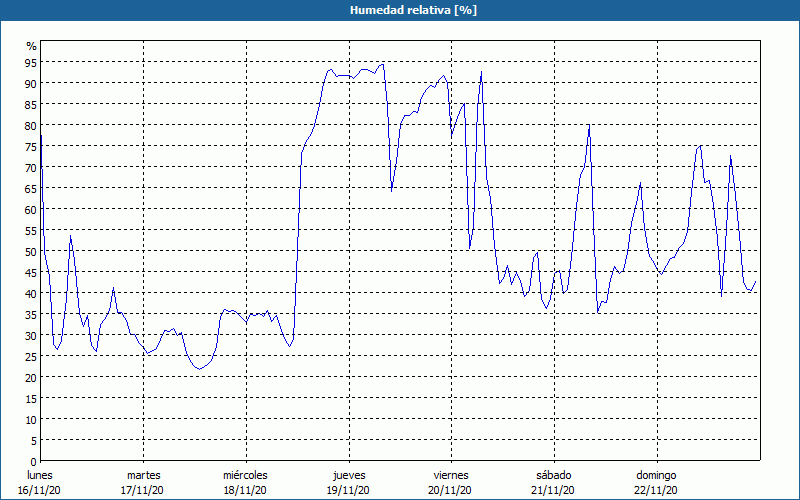800x500 pixels.
Task: Select the 65 y-axis value
Action: coord(31,188)
